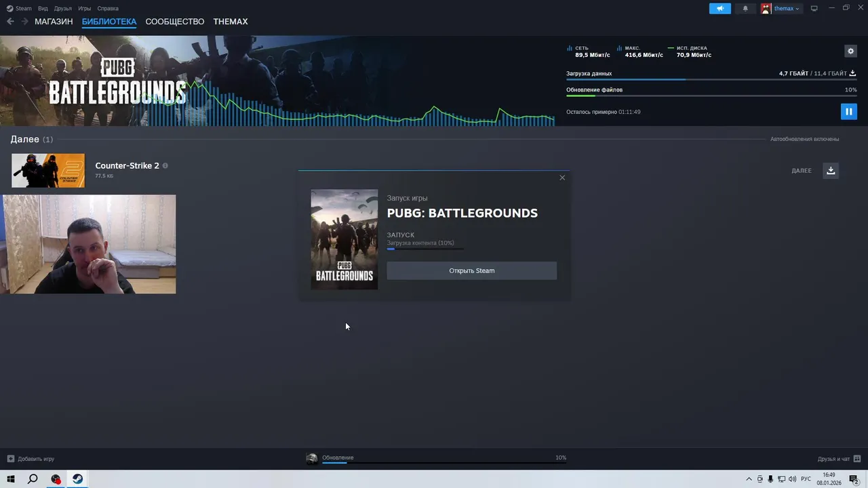Click the Осталось примерно 01:11:49 text

coord(603,112)
